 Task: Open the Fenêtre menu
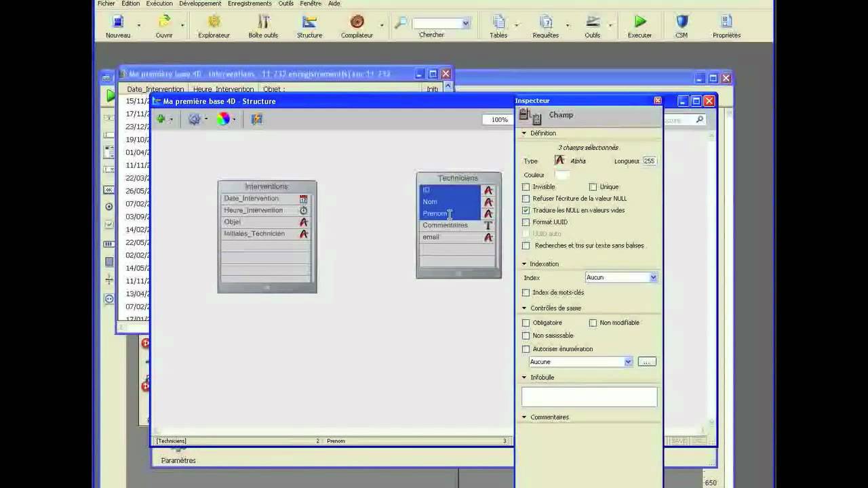(x=311, y=3)
